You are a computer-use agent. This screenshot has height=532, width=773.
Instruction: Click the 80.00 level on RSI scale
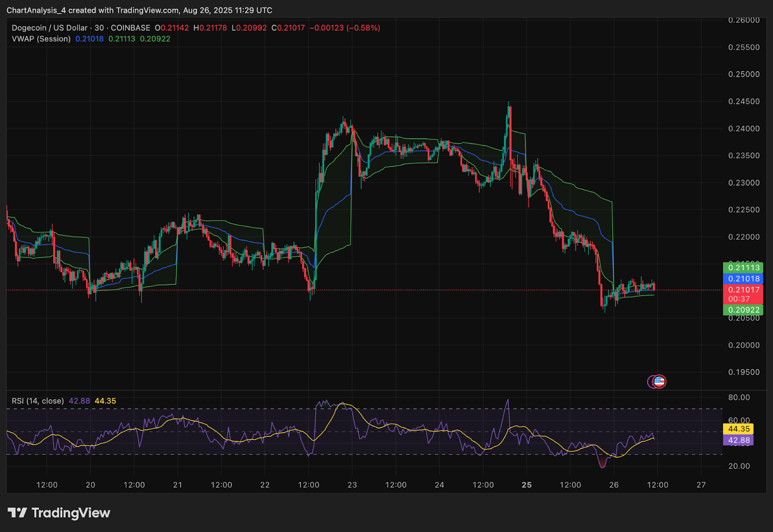[739, 397]
